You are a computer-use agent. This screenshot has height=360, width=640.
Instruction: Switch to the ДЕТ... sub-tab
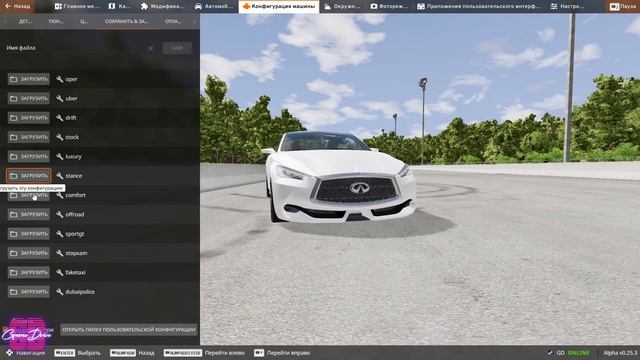click(25, 21)
